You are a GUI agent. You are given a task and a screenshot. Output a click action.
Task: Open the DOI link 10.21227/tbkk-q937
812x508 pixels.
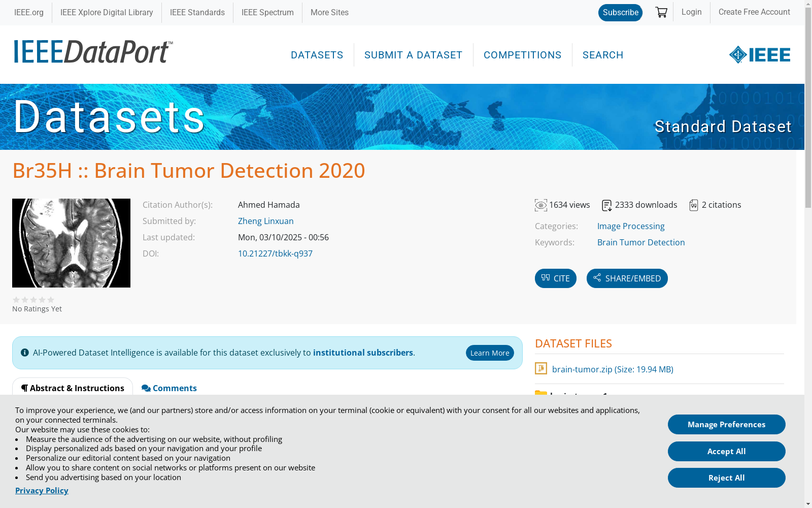click(x=275, y=253)
